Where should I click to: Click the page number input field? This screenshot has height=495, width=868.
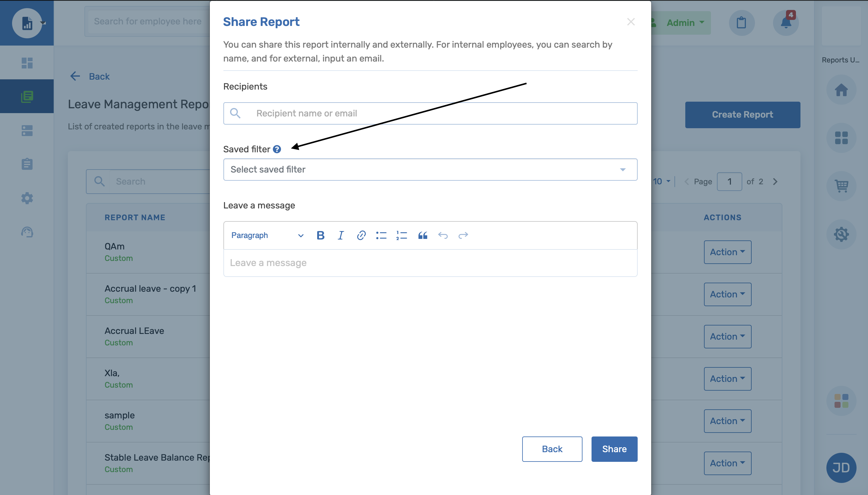point(729,181)
